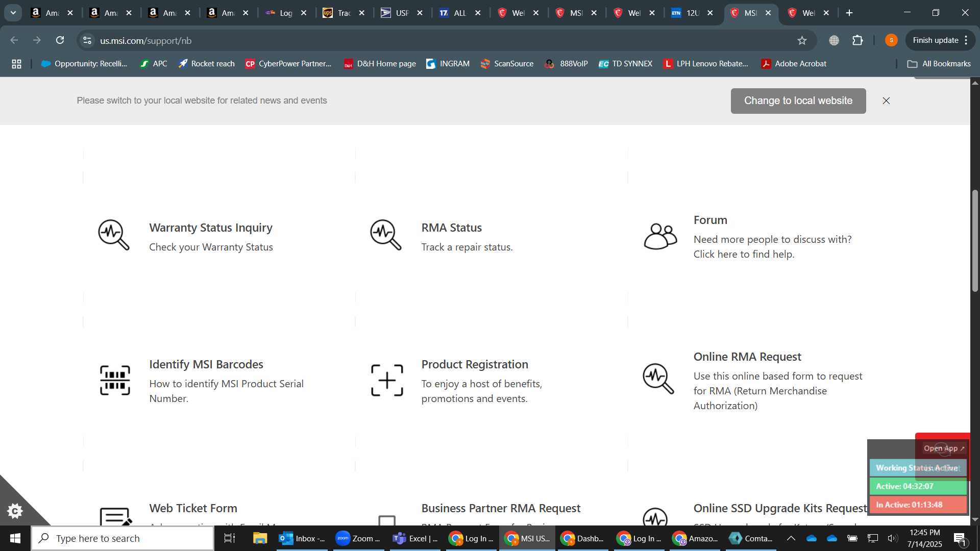Open the D&H Home page bookmark
Image resolution: width=980 pixels, height=551 pixels.
tap(379, 64)
